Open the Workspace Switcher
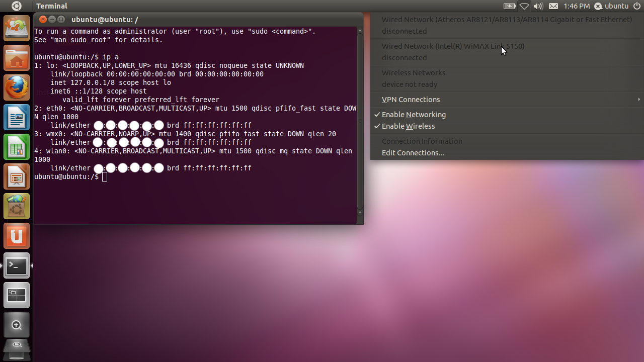Image resolution: width=644 pixels, height=362 pixels. coord(17,295)
